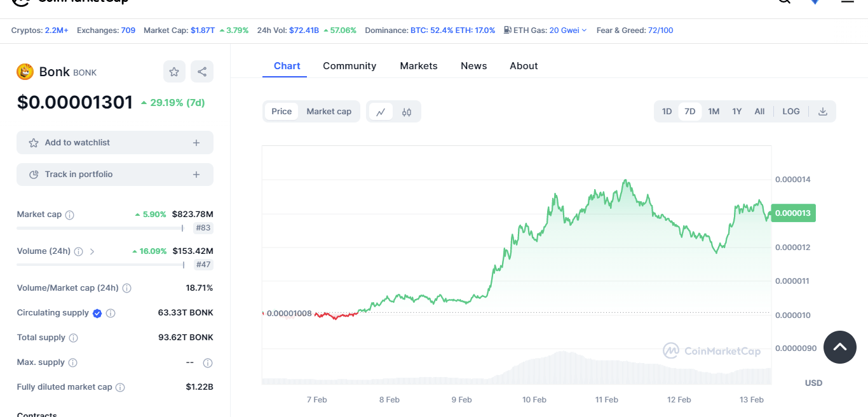Screen dimensions: 868x417
Task: Set chart range to 1D
Action: 667,112
